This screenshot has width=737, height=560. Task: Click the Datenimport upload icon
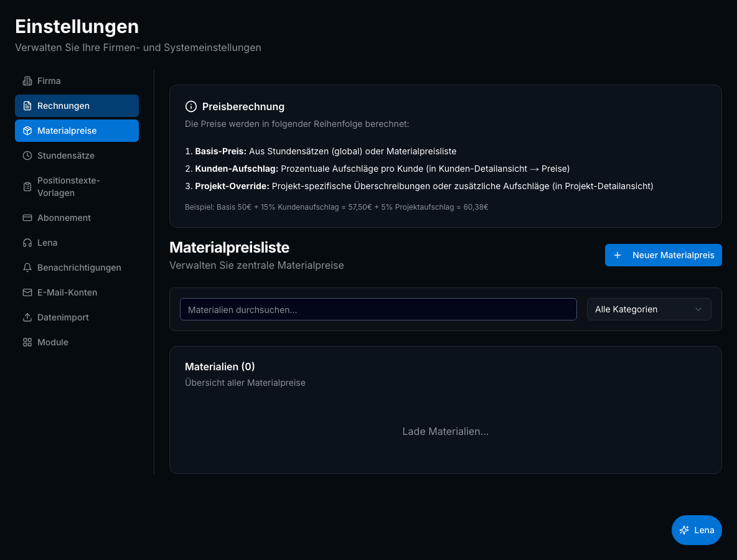click(x=27, y=317)
